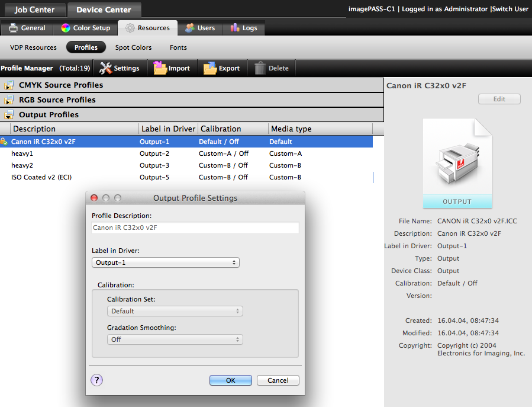Select the ISO Coated v2 (ECI) row
Image resolution: width=532 pixels, height=407 pixels.
pyautogui.click(x=186, y=177)
